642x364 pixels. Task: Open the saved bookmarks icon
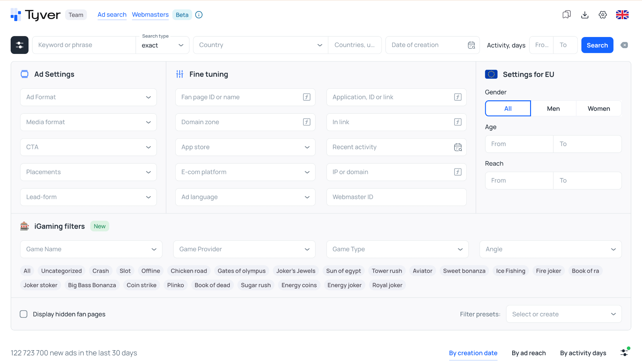(566, 15)
